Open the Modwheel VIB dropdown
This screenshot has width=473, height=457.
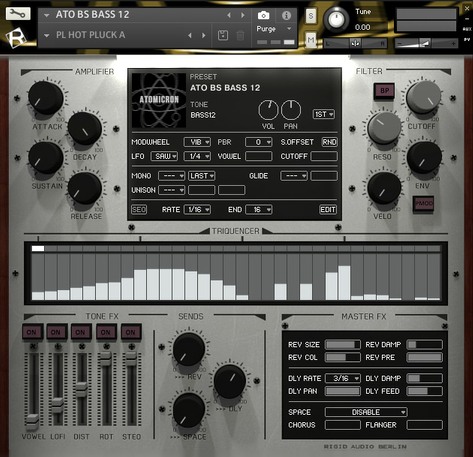click(197, 142)
